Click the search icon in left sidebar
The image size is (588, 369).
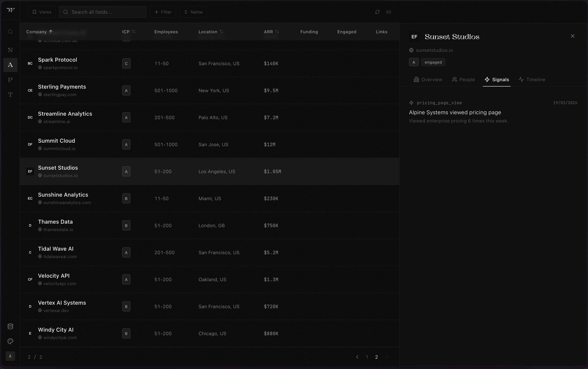tap(10, 32)
